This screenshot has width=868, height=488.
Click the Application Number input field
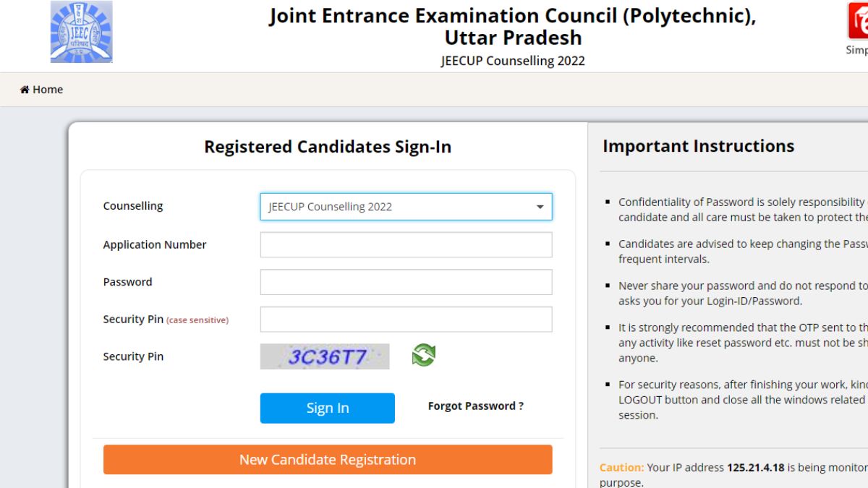[405, 244]
